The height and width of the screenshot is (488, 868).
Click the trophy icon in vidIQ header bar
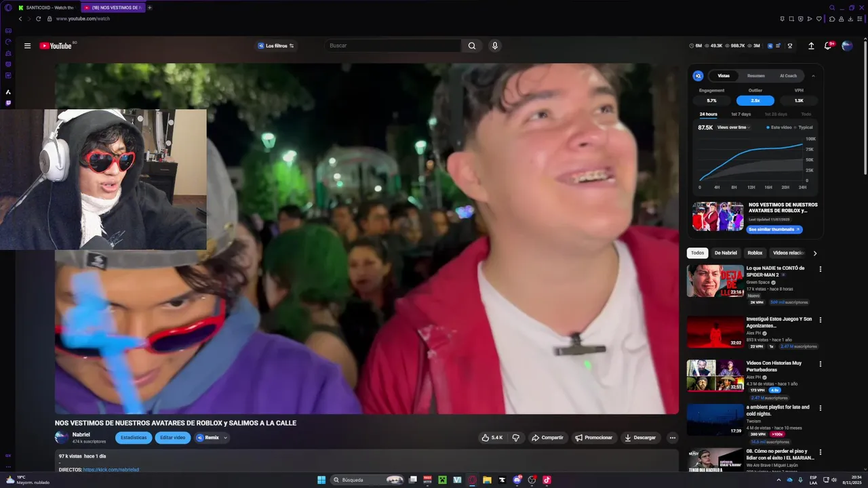(789, 46)
